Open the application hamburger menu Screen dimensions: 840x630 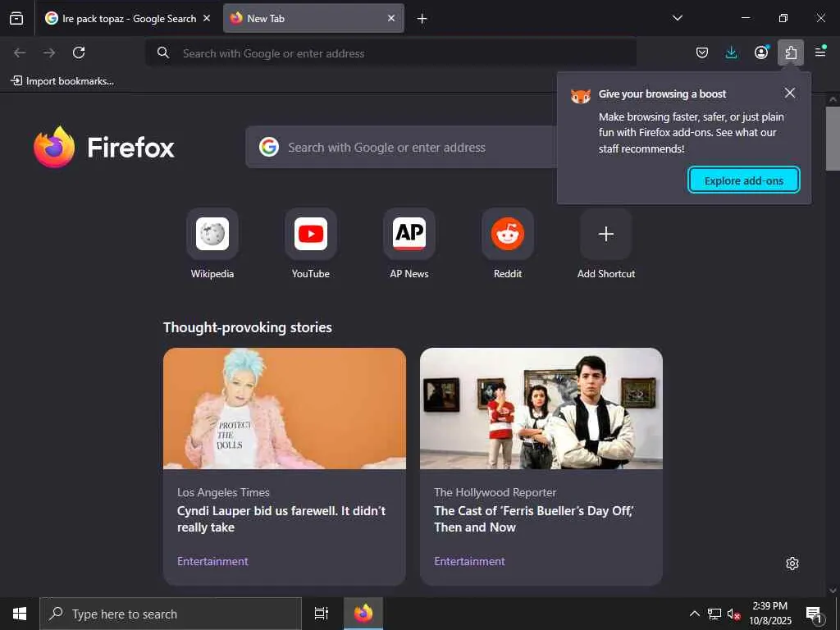(x=820, y=52)
